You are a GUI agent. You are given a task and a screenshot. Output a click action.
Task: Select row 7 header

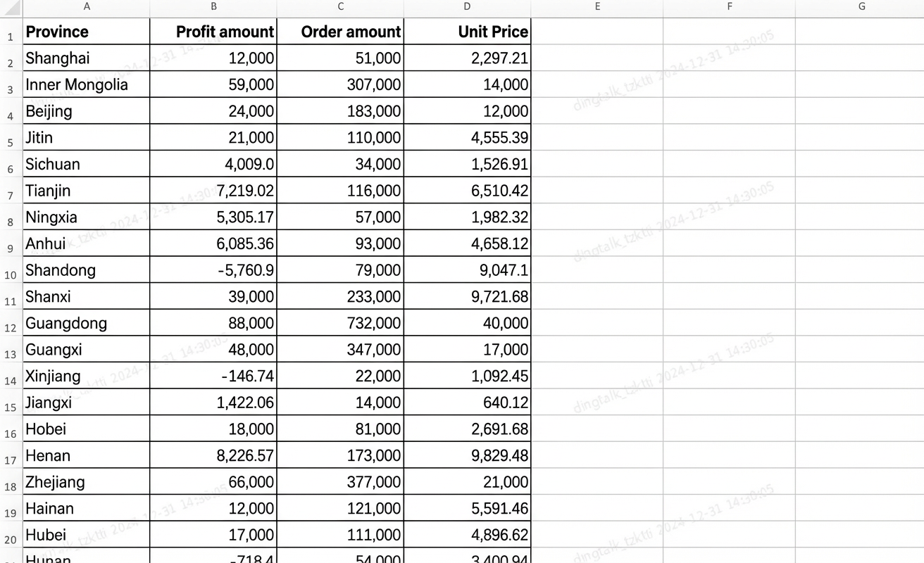click(x=11, y=191)
